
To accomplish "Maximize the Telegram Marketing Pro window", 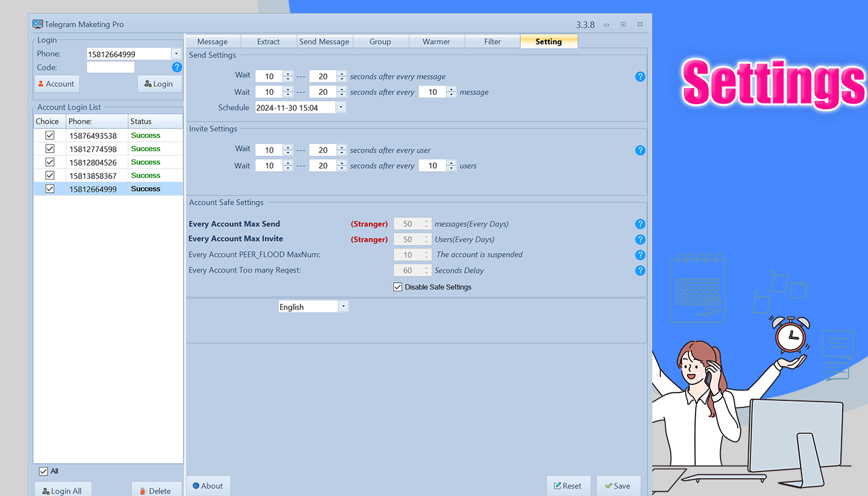I will click(x=623, y=25).
